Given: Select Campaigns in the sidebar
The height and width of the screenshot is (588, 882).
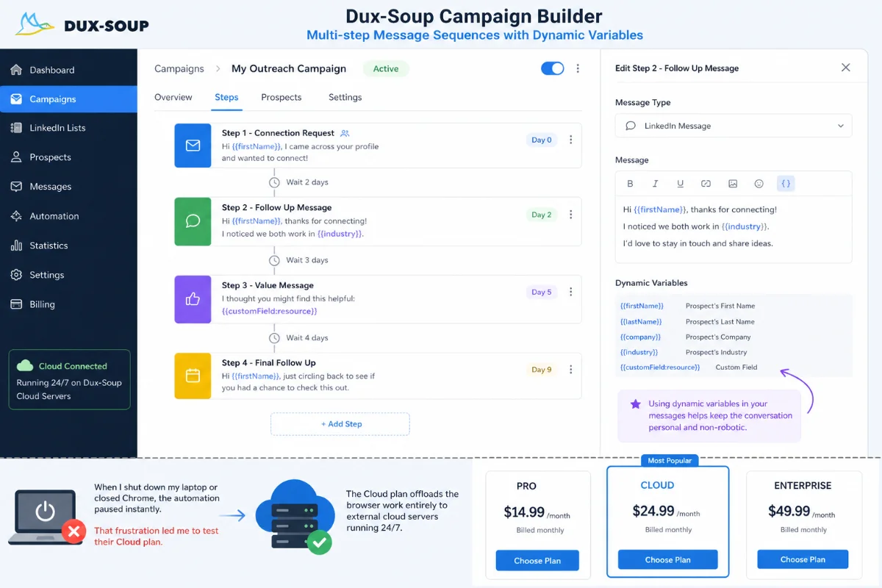Looking at the screenshot, I should tap(68, 98).
